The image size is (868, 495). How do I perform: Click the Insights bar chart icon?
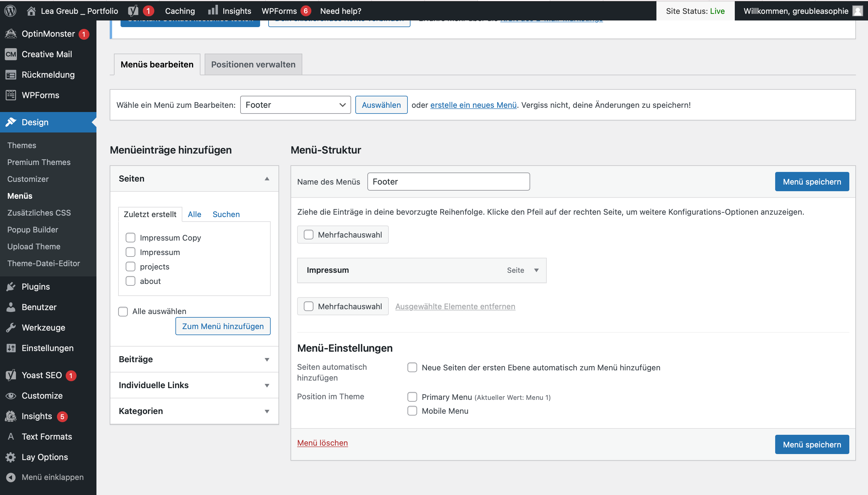[213, 10]
